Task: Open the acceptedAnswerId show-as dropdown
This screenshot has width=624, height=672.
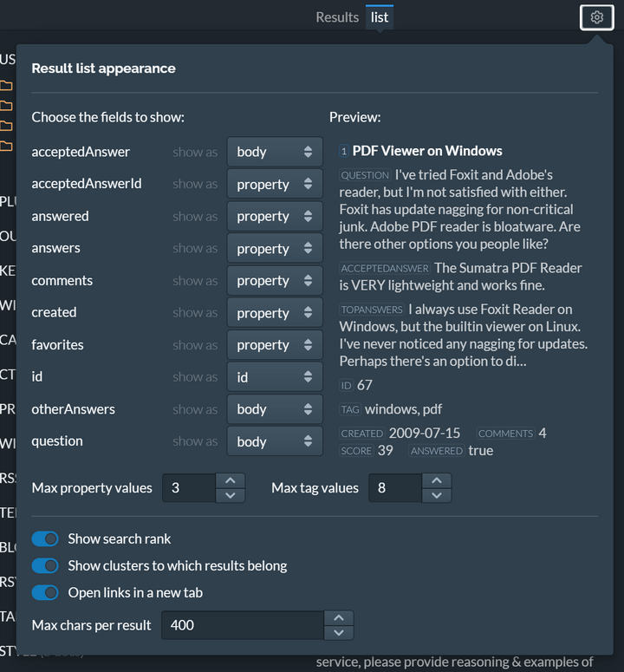Action: (275, 184)
